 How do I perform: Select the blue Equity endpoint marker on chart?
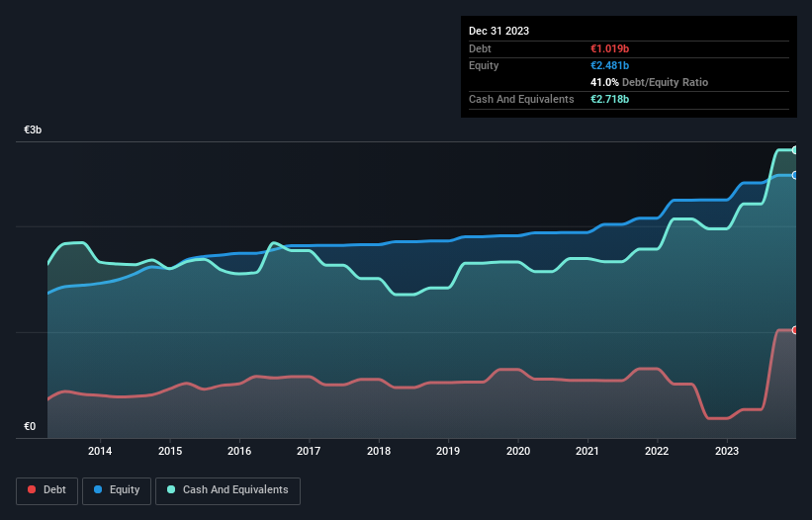point(795,175)
